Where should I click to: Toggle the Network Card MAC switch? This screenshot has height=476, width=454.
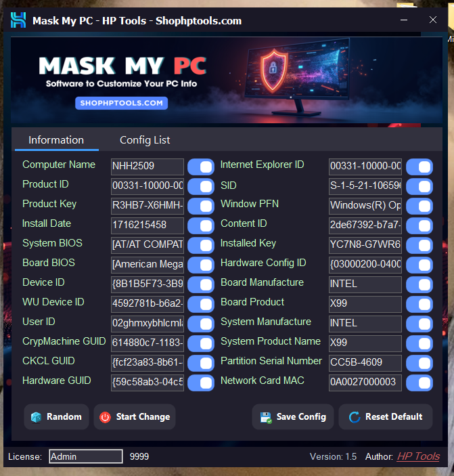click(419, 383)
